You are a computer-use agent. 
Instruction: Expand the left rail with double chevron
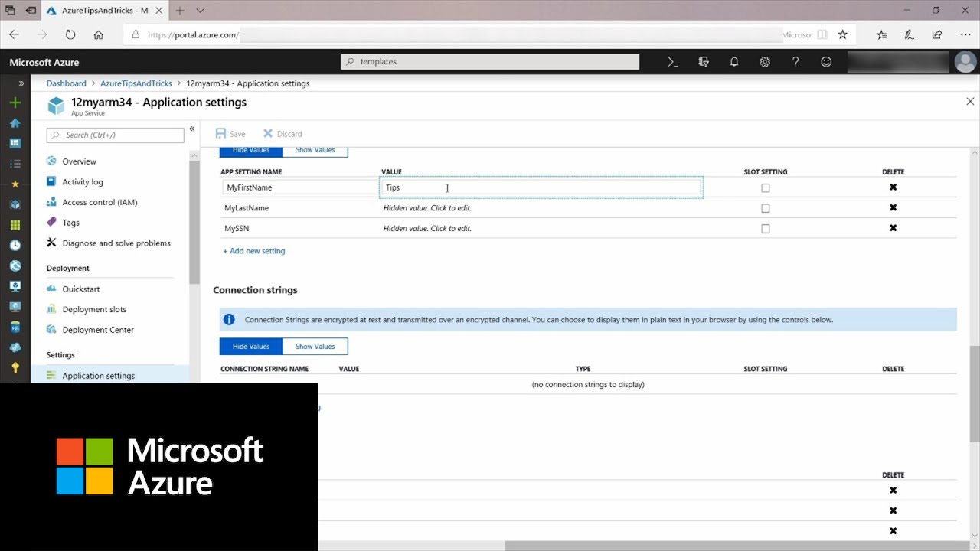(x=21, y=83)
